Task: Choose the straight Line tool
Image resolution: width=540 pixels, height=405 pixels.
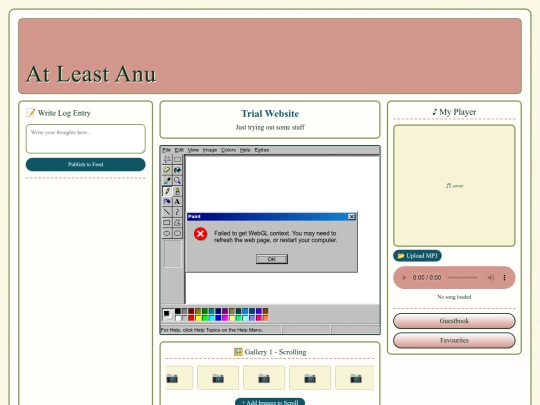Action: (167, 212)
